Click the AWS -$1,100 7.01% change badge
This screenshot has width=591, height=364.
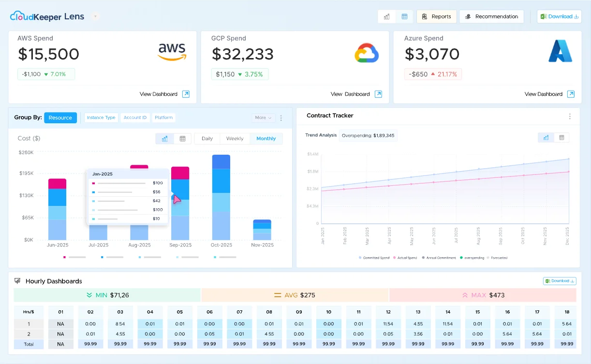click(46, 74)
